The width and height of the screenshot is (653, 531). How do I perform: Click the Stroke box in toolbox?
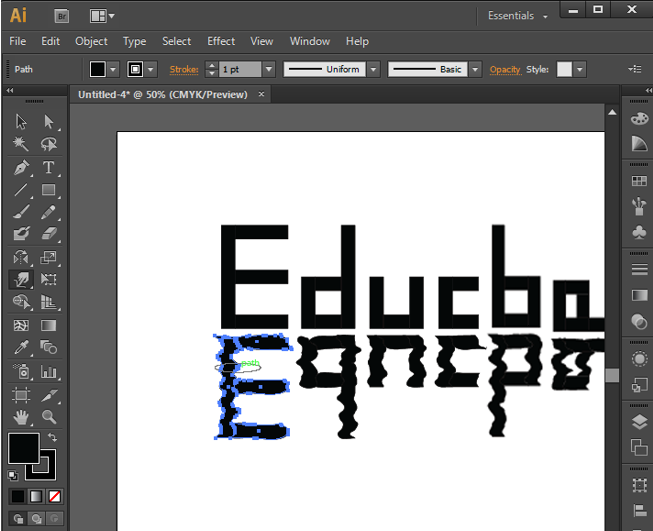[47, 470]
